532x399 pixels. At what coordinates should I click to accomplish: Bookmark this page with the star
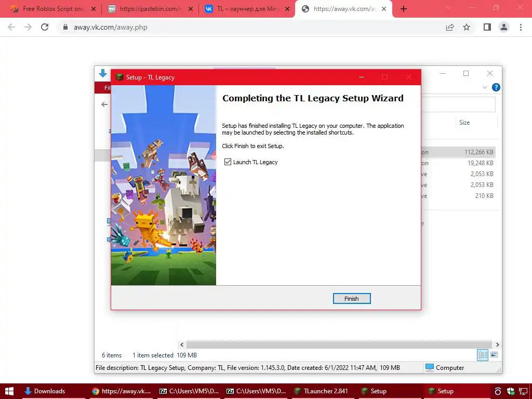tap(467, 27)
